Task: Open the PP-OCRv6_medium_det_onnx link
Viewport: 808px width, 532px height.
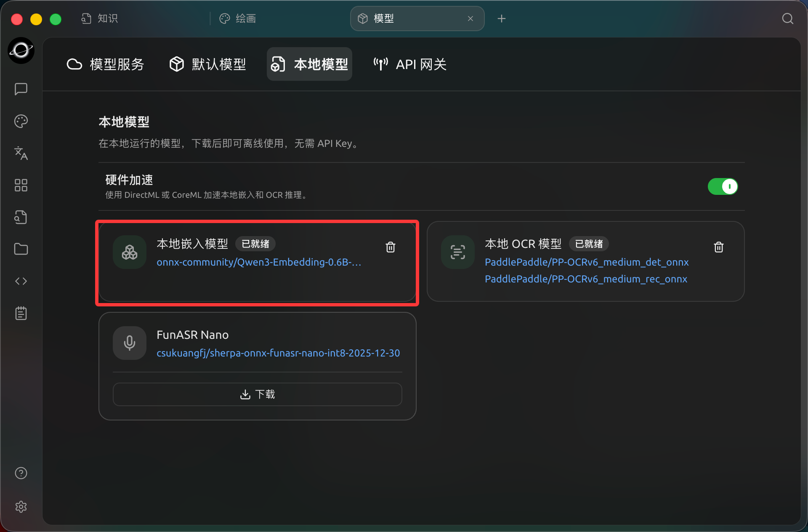Action: click(x=587, y=262)
